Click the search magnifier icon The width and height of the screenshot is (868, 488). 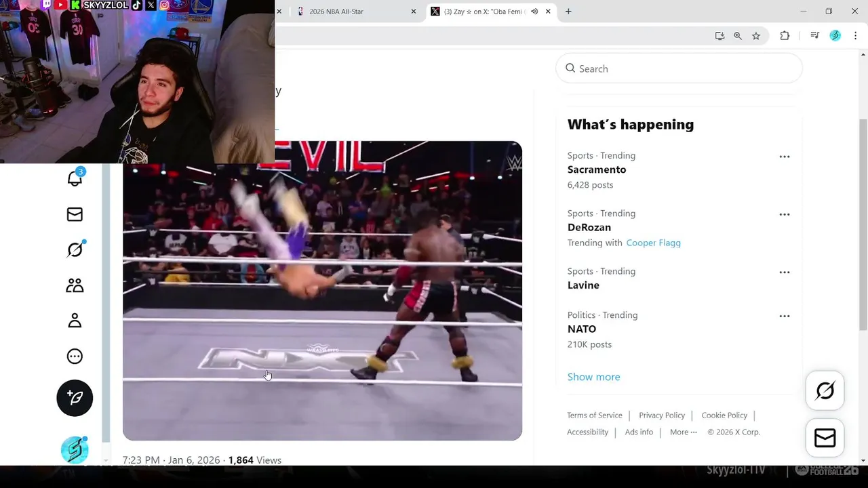pos(570,68)
